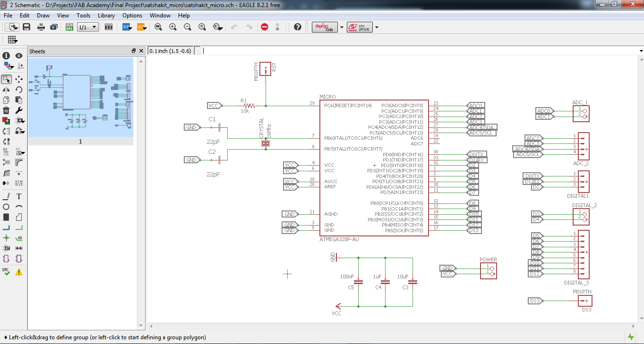This screenshot has height=344, width=644.
Task: Switch to board view with SCH/BRD icon
Action: [69, 27]
